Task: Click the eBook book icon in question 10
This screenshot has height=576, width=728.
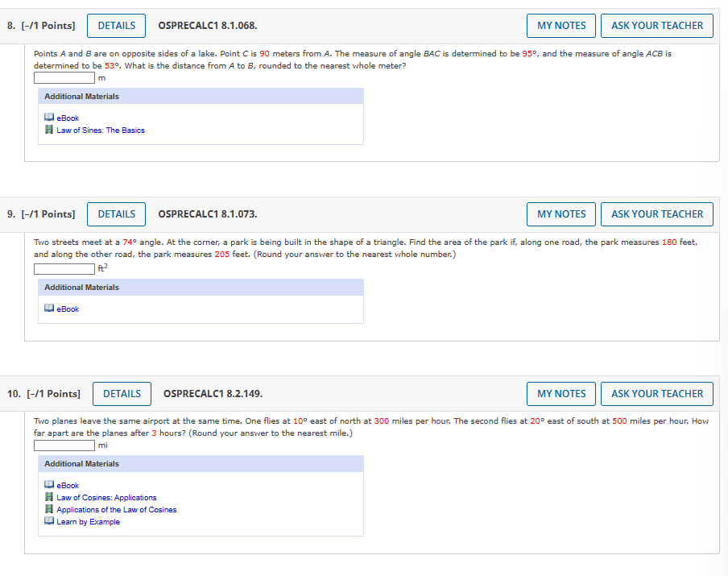Action: pos(49,484)
